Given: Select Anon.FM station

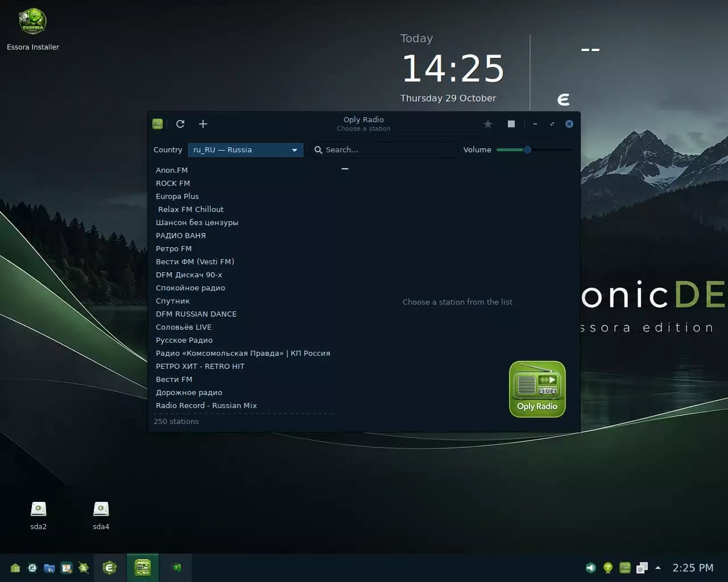Looking at the screenshot, I should (x=243, y=170).
